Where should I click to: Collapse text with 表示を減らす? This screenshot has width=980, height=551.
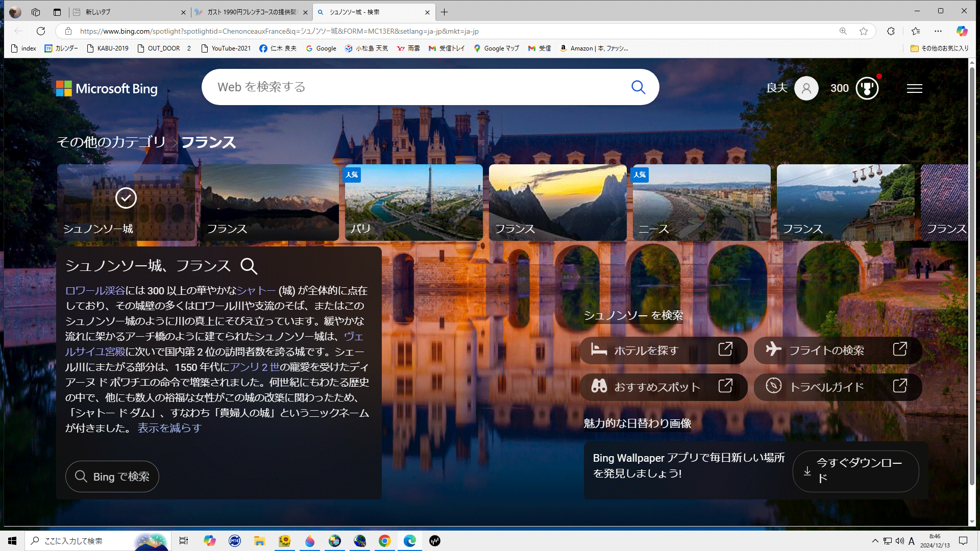(169, 428)
